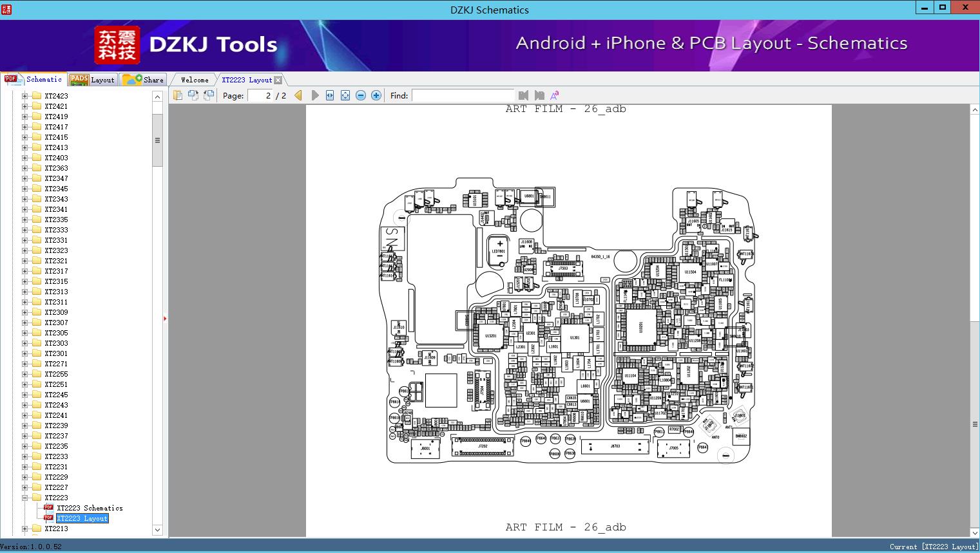Screen dimensions: 980x553
Task: Open XT2223 Schematics from the tree
Action: tap(88, 507)
